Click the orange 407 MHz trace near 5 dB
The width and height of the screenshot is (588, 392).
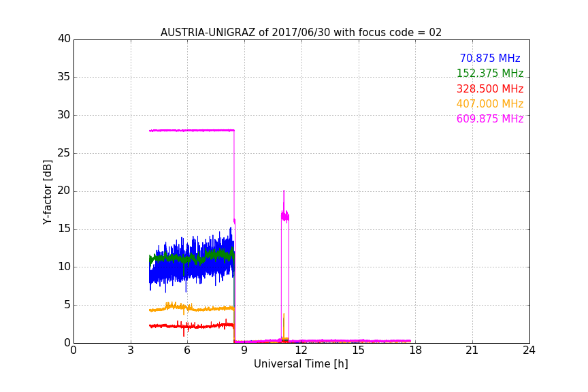click(191, 308)
